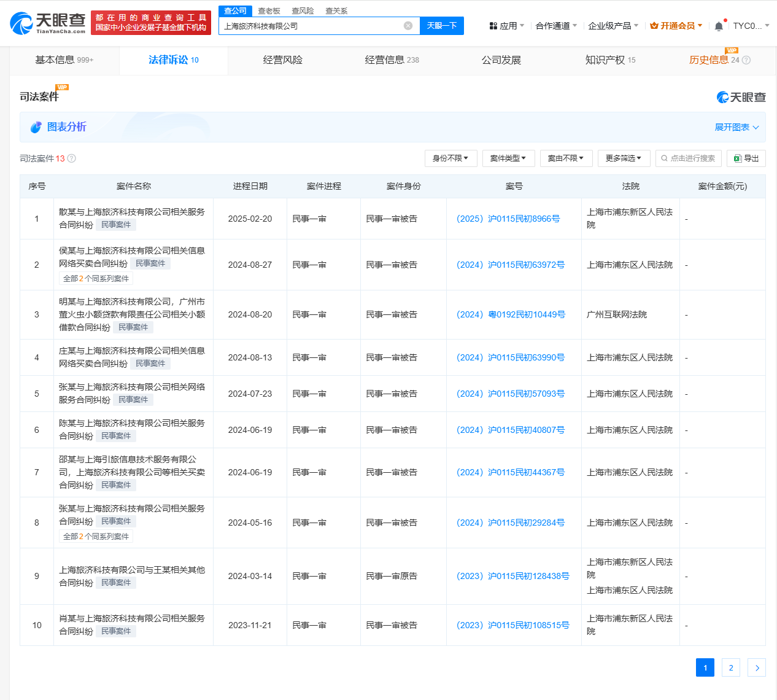Click the 图表分析 chart icon
Screen dimensions: 777x700
click(36, 127)
